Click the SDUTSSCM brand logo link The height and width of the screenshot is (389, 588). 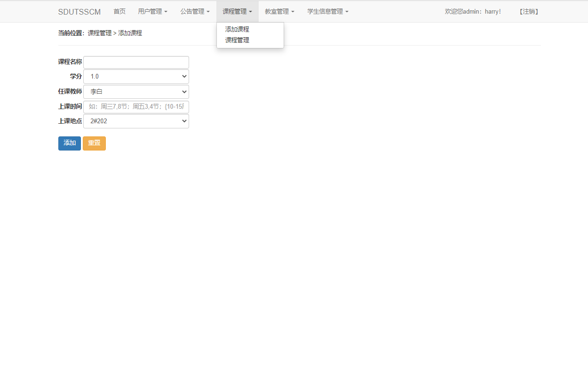[79, 12]
